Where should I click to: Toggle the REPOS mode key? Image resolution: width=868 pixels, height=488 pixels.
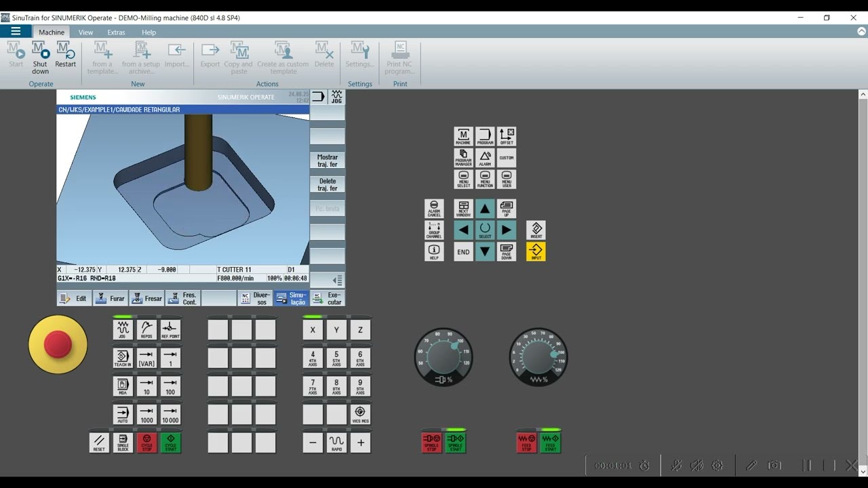tap(146, 330)
